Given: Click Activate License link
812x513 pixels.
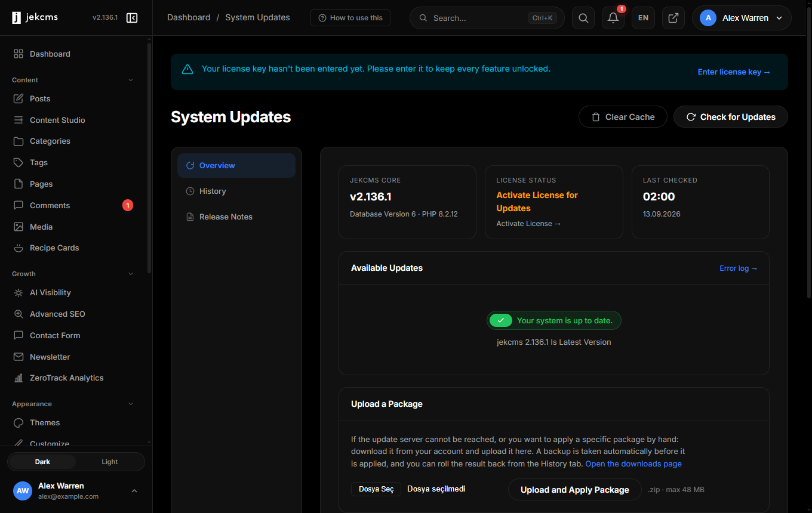Looking at the screenshot, I should click(x=528, y=224).
